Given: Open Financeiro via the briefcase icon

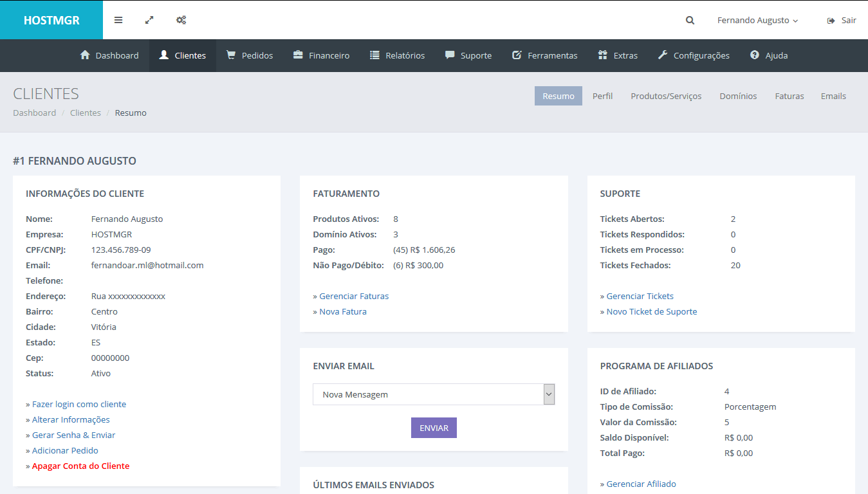Looking at the screenshot, I should 298,55.
